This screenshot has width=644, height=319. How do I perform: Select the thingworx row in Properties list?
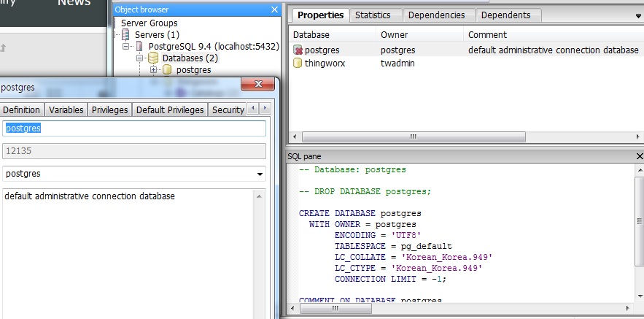pyautogui.click(x=466, y=64)
